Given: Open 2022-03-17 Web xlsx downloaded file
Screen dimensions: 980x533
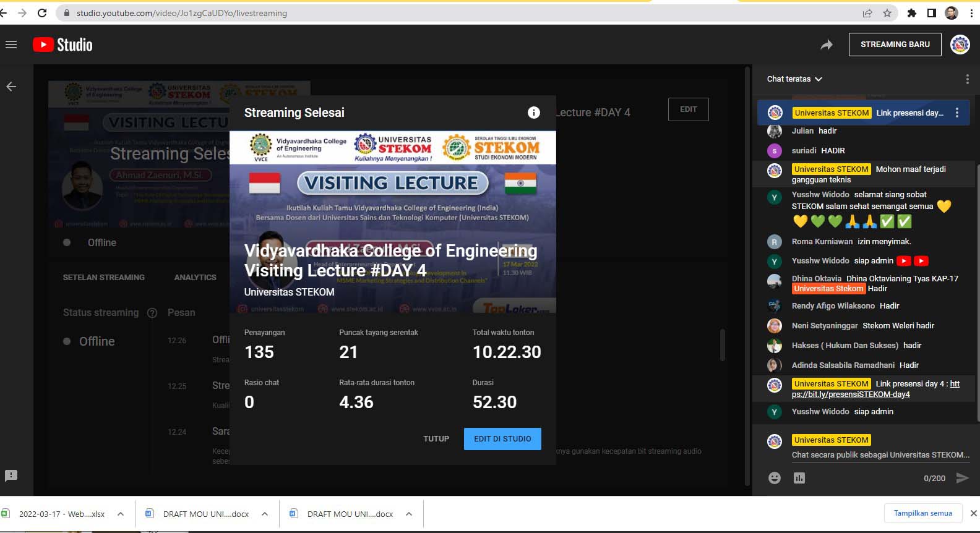Looking at the screenshot, I should click(x=62, y=514).
